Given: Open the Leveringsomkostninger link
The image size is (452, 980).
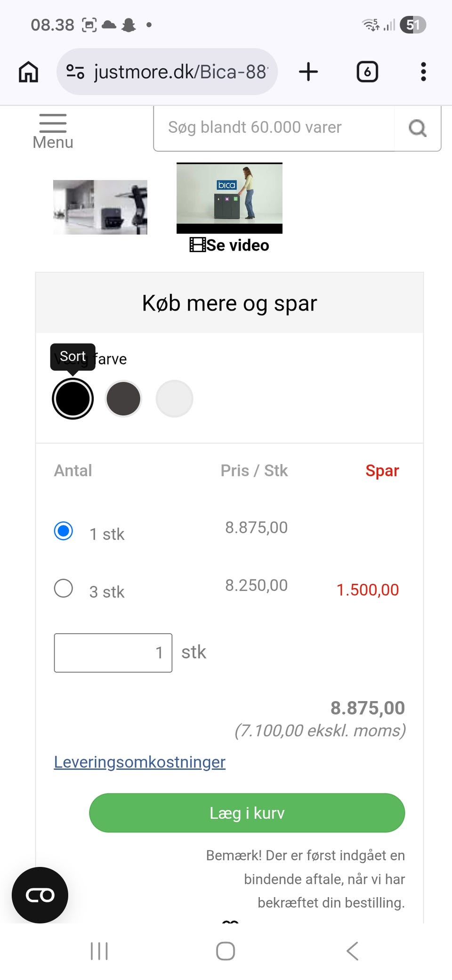Looking at the screenshot, I should click(x=139, y=762).
